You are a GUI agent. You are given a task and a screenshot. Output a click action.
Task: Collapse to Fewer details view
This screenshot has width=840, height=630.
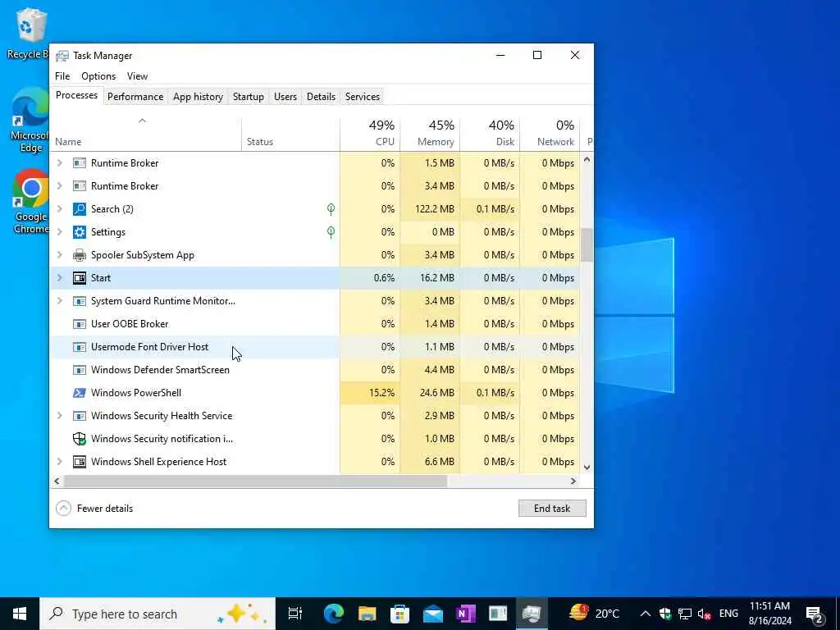[95, 509]
